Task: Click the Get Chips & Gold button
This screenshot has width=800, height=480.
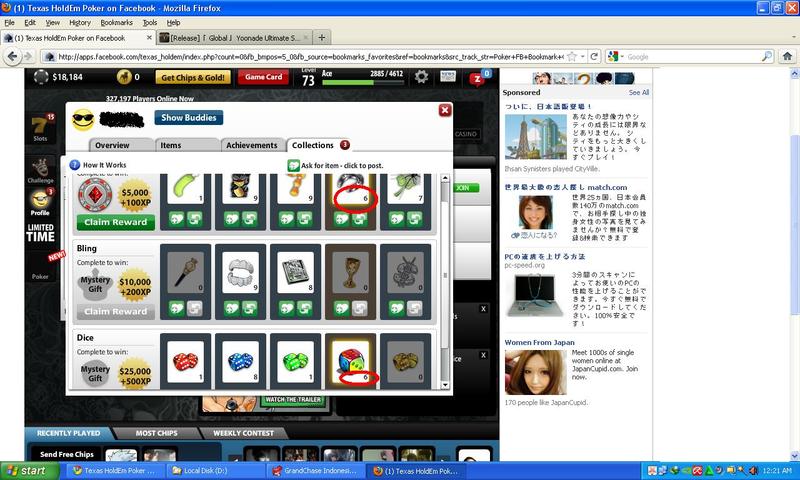Action: tap(193, 78)
